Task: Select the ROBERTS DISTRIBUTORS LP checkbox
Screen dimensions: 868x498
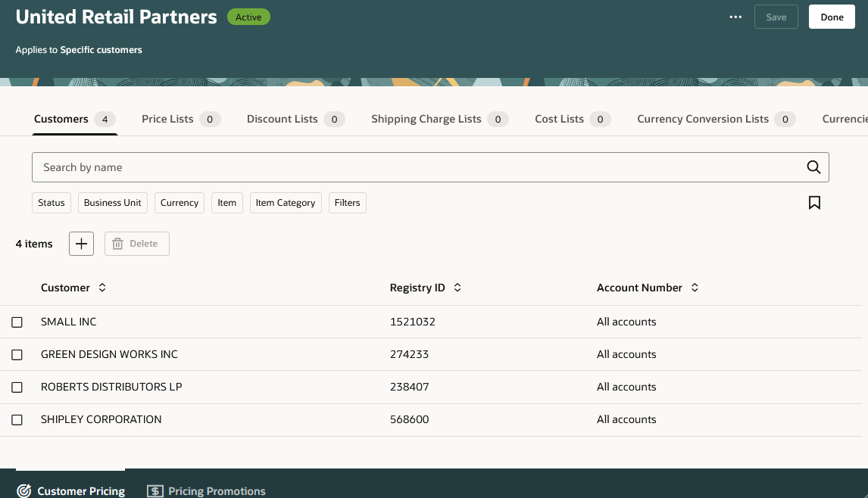Action: (17, 388)
